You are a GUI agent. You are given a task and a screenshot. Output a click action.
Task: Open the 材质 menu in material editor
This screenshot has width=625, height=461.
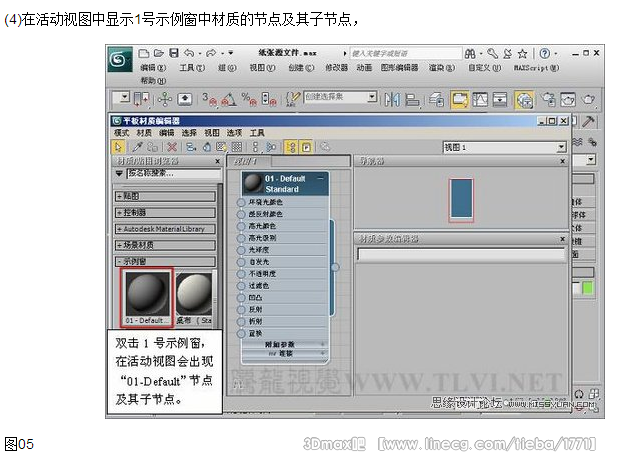[x=144, y=132]
